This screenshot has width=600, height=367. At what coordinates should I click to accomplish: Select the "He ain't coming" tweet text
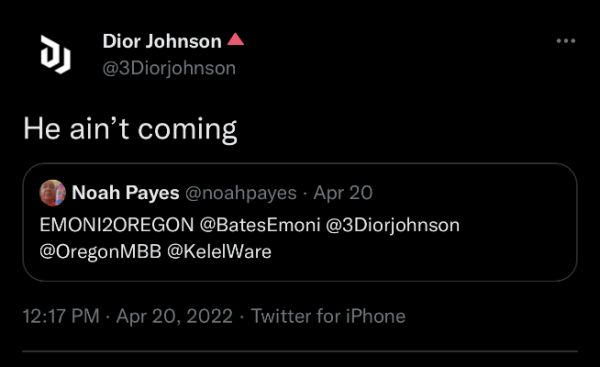click(130, 129)
